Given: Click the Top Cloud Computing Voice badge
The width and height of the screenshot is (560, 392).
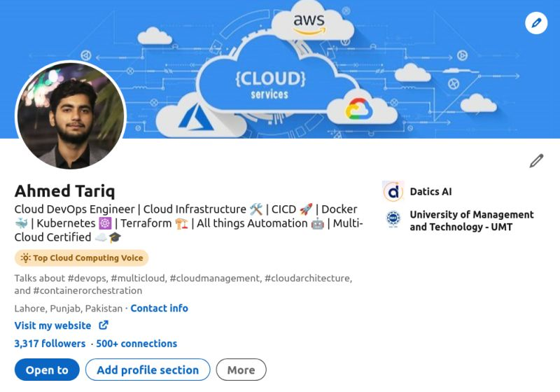Looking at the screenshot, I should tap(81, 258).
